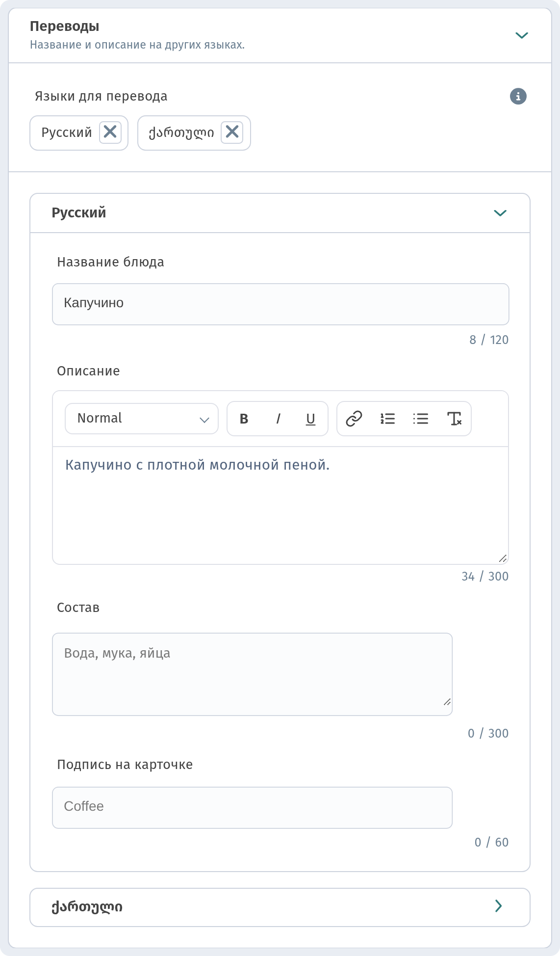Insert a link in the description
The height and width of the screenshot is (956, 560).
point(354,419)
